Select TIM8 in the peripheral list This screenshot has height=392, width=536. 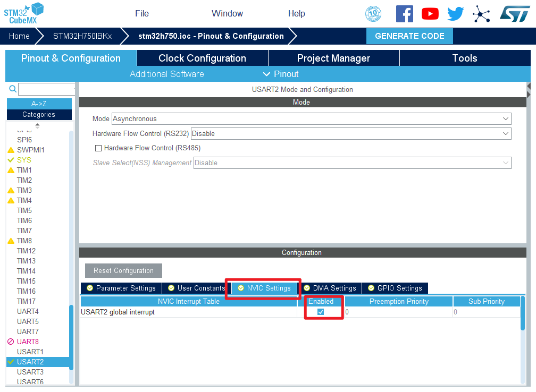pyautogui.click(x=24, y=241)
